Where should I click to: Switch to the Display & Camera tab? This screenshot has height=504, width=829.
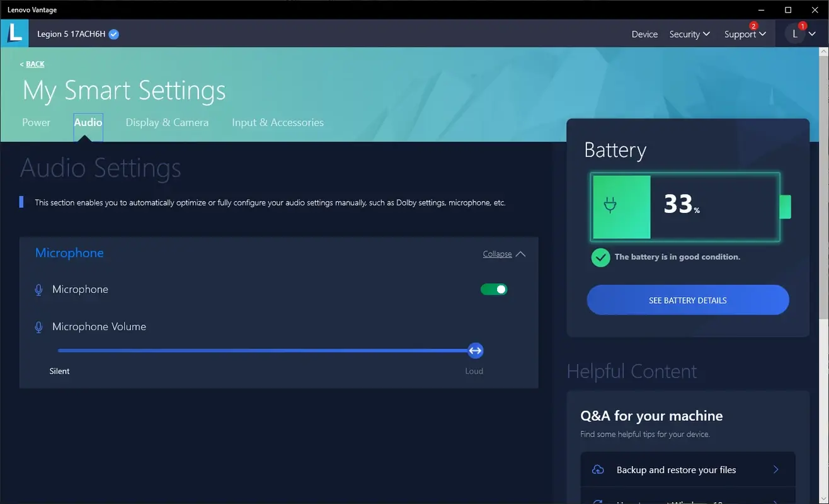point(167,122)
